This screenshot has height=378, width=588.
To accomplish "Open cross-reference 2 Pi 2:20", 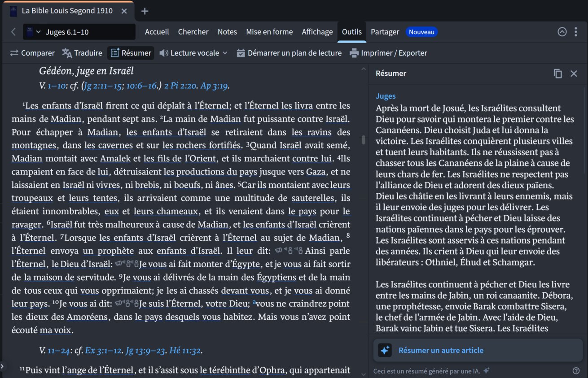I will (181, 86).
